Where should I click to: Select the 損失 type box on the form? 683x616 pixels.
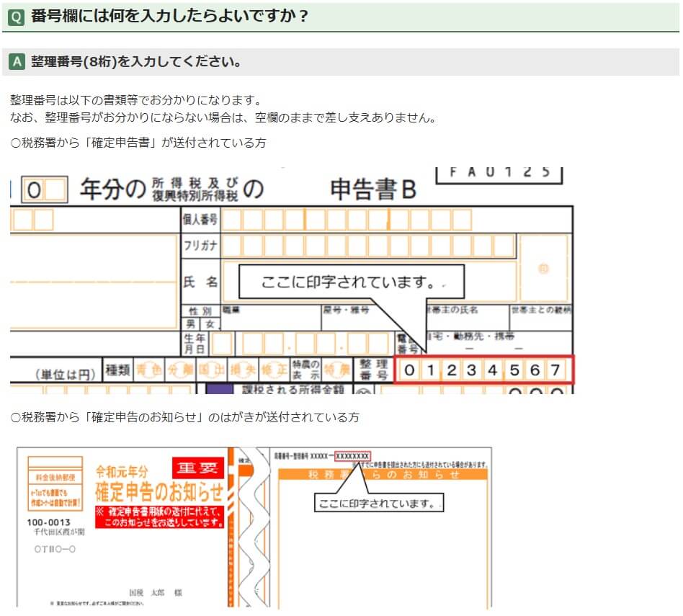coord(242,370)
